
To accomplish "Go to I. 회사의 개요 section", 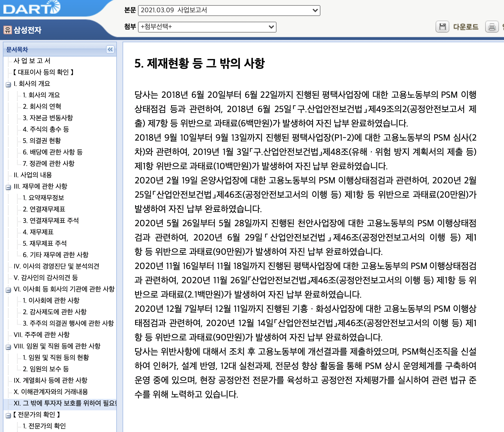I will [x=32, y=84].
